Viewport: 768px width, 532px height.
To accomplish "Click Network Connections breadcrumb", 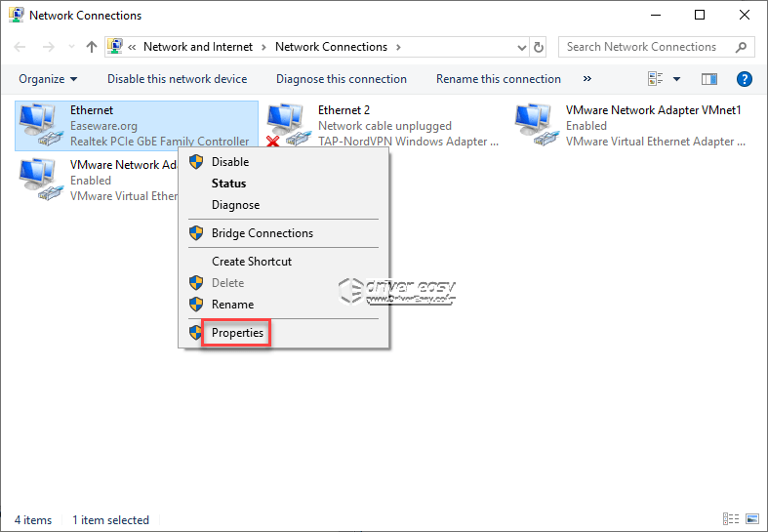I will (x=331, y=47).
